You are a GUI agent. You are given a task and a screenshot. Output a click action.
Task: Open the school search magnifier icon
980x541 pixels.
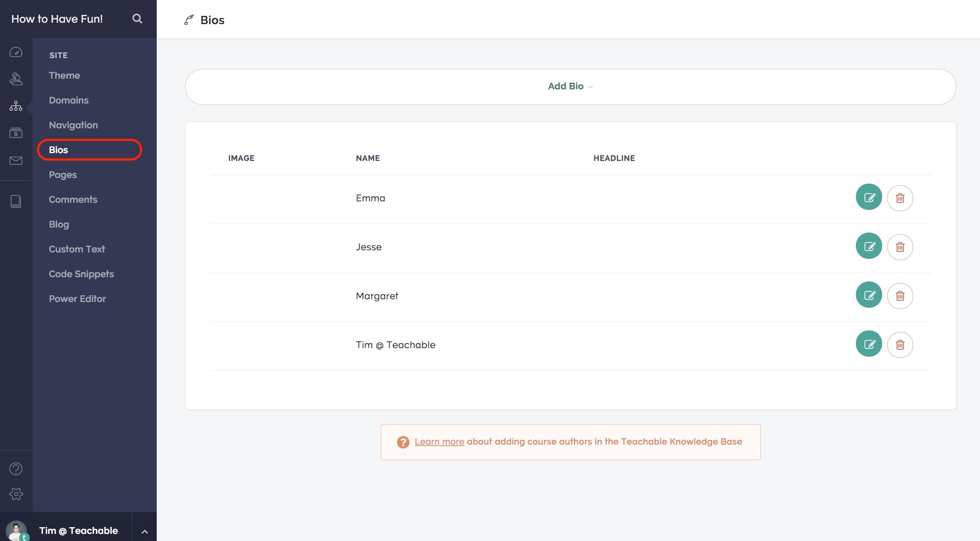[137, 18]
